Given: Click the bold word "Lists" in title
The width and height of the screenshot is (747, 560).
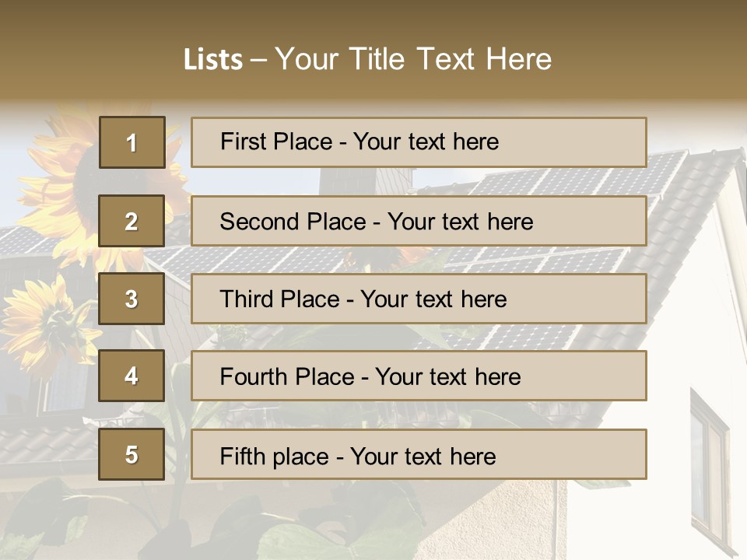Looking at the screenshot, I should [x=213, y=60].
